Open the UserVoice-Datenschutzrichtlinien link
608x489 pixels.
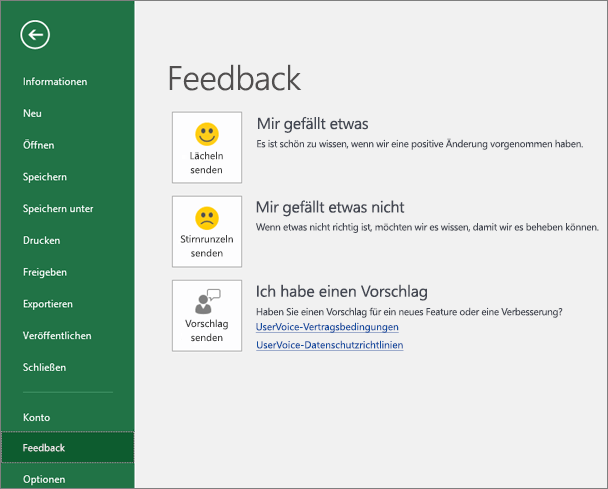pos(330,345)
